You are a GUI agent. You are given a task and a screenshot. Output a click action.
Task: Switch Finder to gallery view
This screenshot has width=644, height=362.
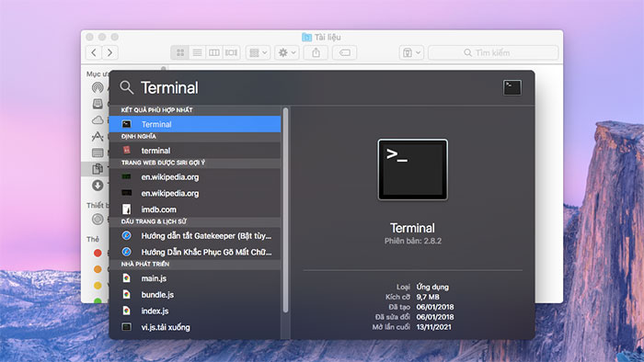(x=232, y=52)
